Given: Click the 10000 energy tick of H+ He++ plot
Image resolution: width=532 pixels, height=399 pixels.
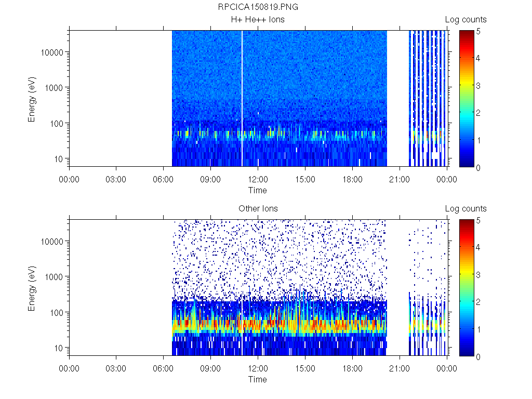Looking at the screenshot, I should (52, 52).
